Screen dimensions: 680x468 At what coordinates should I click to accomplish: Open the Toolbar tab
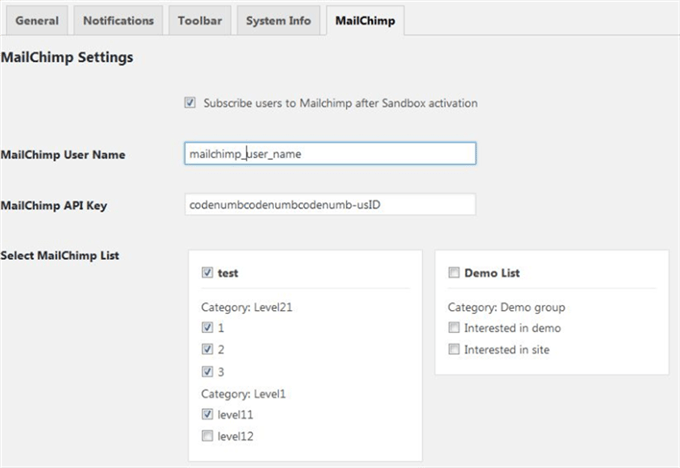pos(200,20)
